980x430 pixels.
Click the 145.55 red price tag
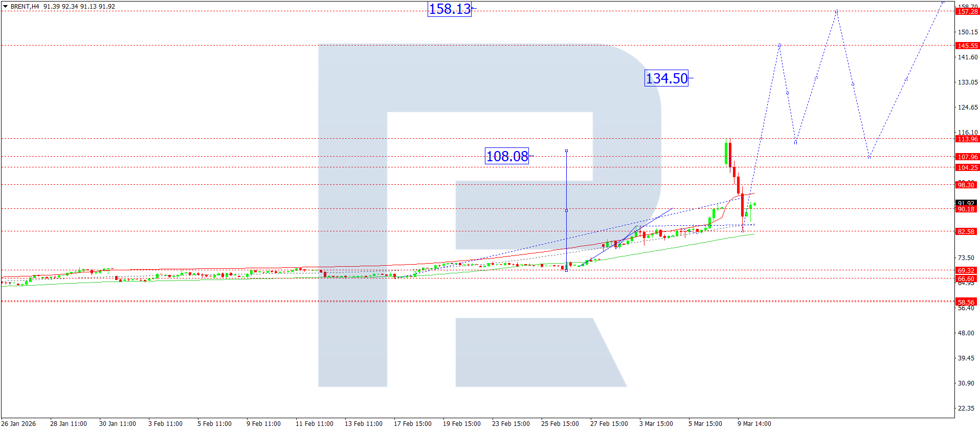click(x=967, y=46)
